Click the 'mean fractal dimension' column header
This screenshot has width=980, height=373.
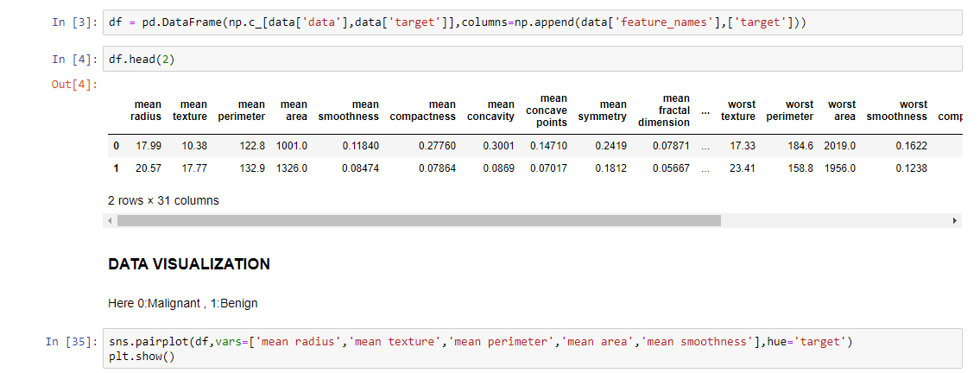(x=664, y=111)
